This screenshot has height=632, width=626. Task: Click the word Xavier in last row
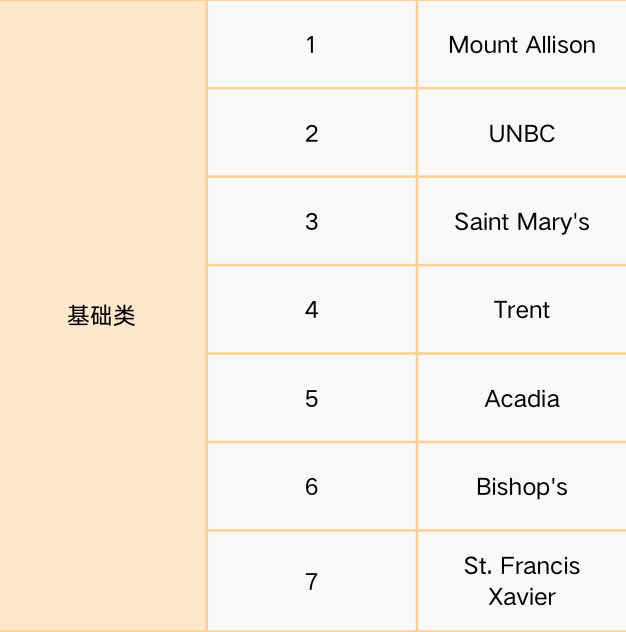tap(522, 597)
